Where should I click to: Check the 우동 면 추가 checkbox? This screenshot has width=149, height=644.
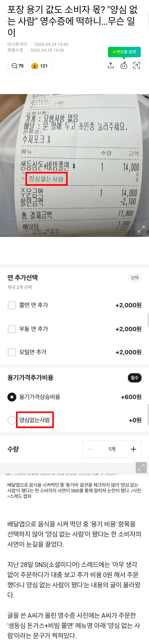[x=12, y=329]
